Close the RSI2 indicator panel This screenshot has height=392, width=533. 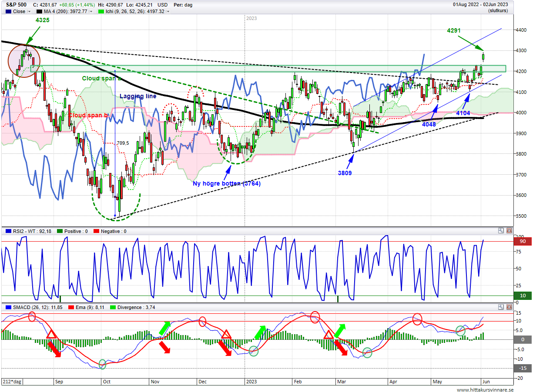[509, 231]
